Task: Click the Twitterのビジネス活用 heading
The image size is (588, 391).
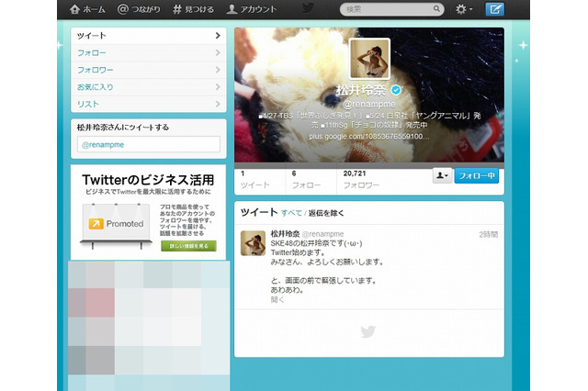Action: 148,180
